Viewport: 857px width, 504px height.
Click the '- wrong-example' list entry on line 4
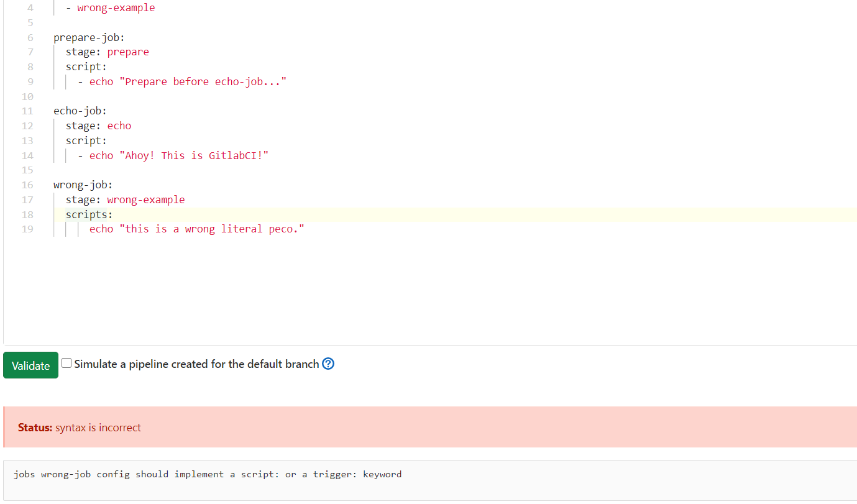[111, 8]
